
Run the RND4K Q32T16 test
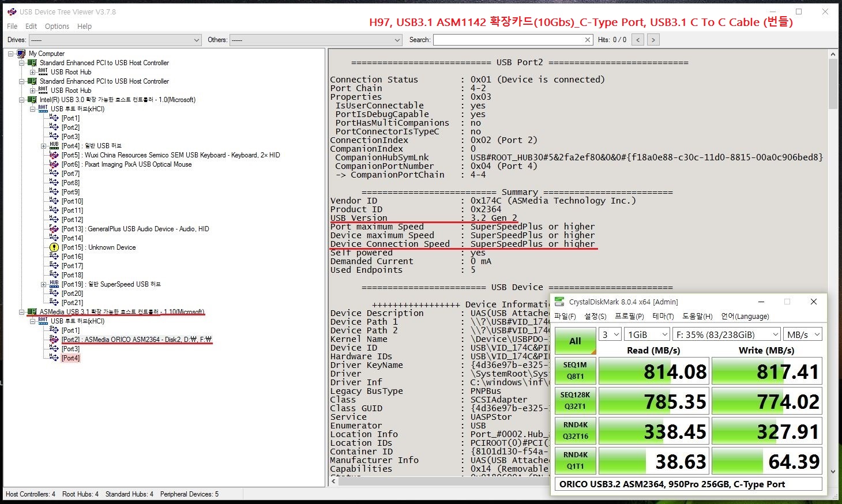[x=575, y=431]
